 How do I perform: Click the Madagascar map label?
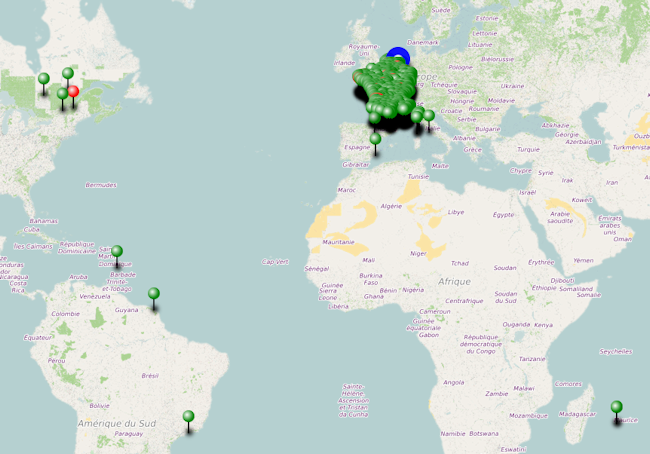576,414
